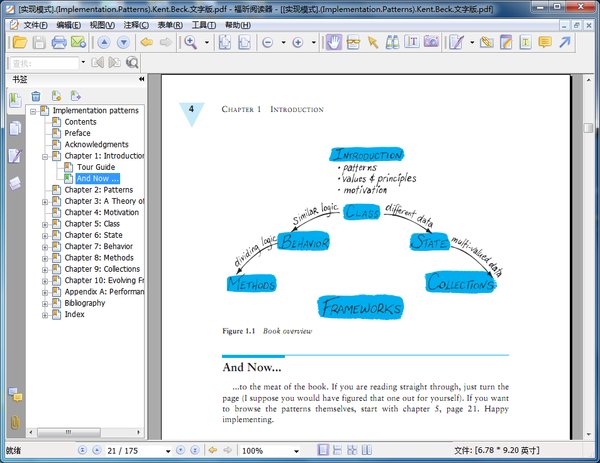The height and width of the screenshot is (463, 600).
Task: Open the dropdown beside zoom out
Action: pyautogui.click(x=283, y=42)
